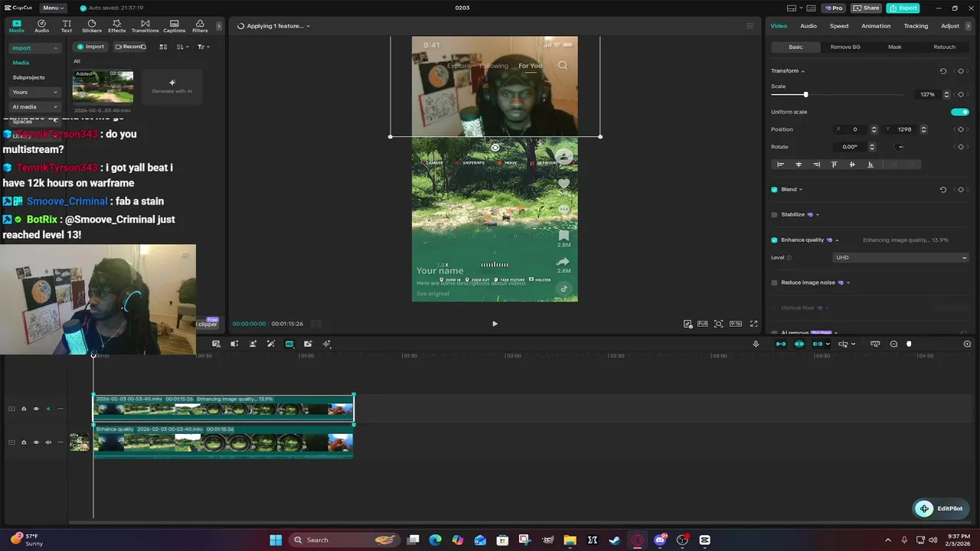Click the timeline microphone record icon
The image size is (980, 551).
pyautogui.click(x=756, y=344)
